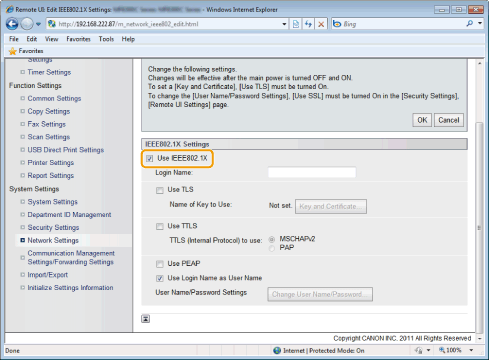The width and height of the screenshot is (489, 360).
Task: Click the browser Back arrow button
Action: (12, 24)
